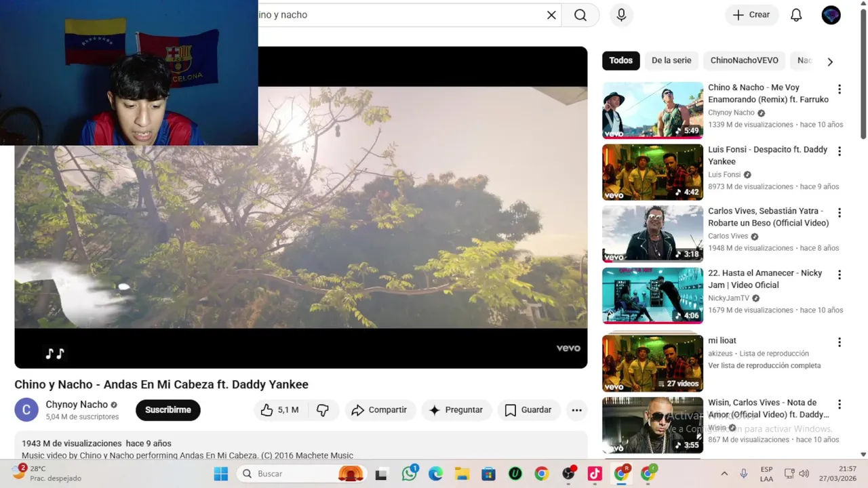Open options for Nota de Amor video

(840, 405)
